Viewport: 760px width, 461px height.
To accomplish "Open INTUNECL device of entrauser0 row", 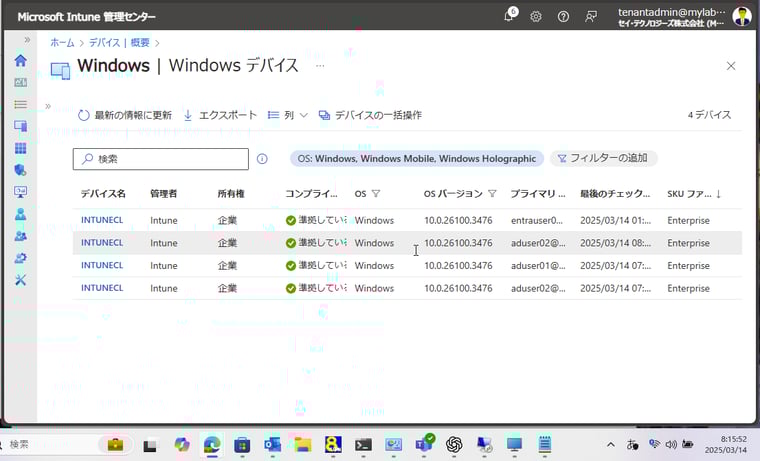I will (102, 220).
